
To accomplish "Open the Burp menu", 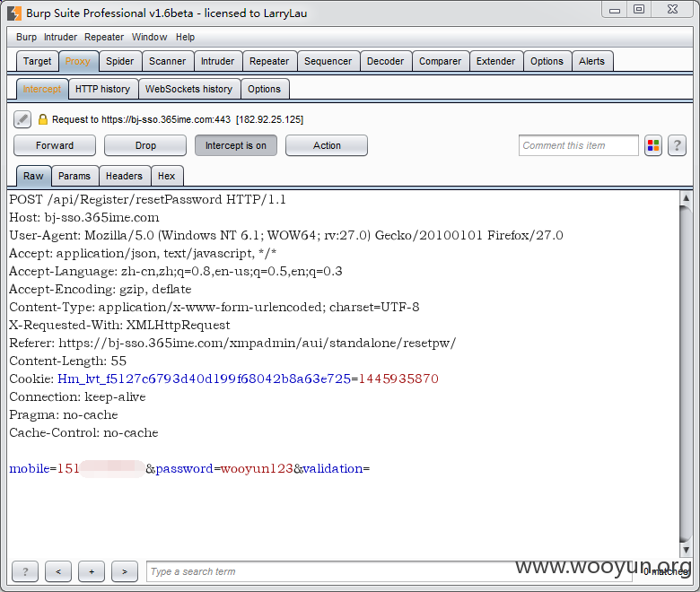I will [26, 37].
